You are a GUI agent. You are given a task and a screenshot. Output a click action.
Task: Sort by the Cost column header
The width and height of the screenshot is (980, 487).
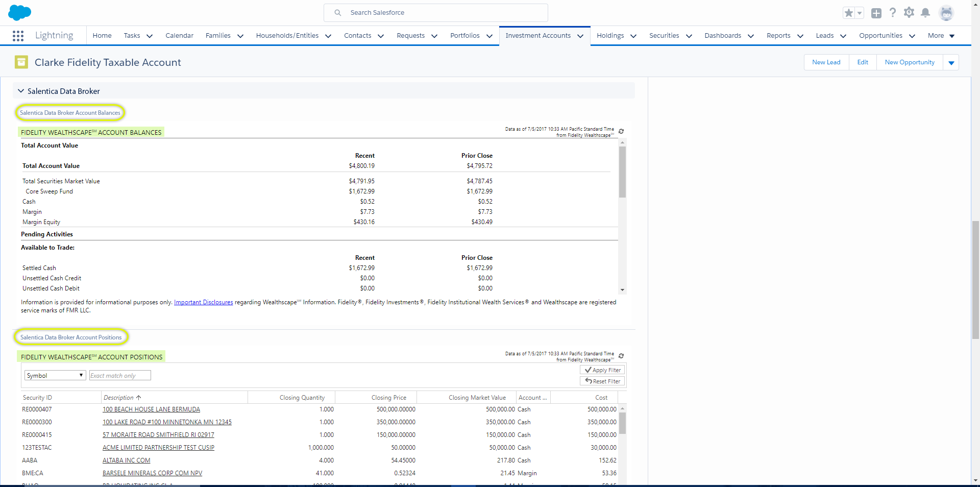[x=601, y=398]
